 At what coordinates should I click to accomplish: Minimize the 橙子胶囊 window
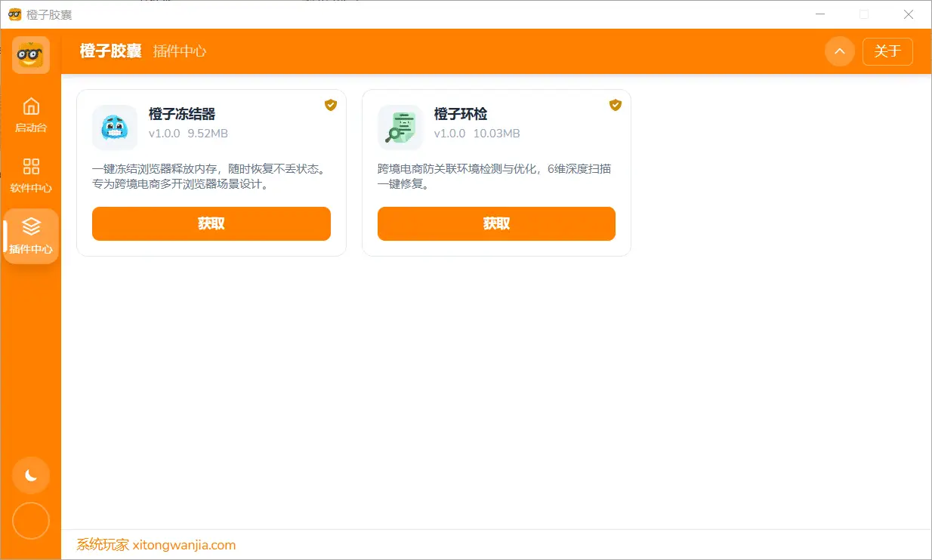tap(821, 14)
